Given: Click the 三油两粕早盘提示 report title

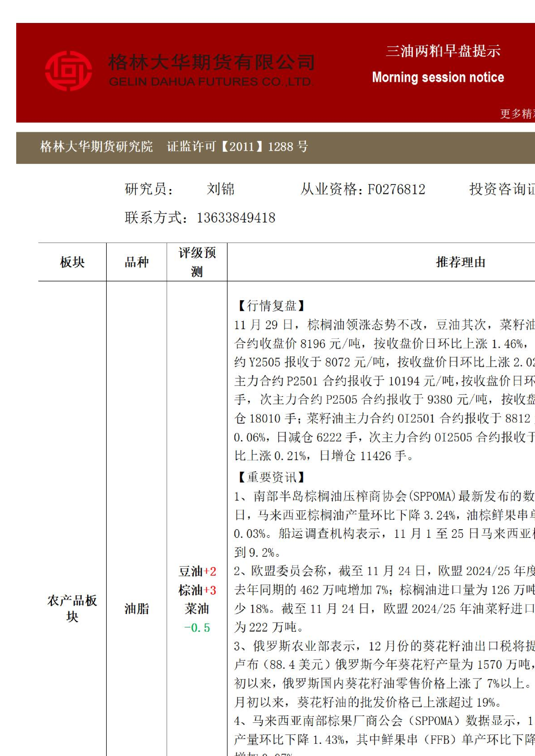Looking at the screenshot, I should [x=443, y=51].
